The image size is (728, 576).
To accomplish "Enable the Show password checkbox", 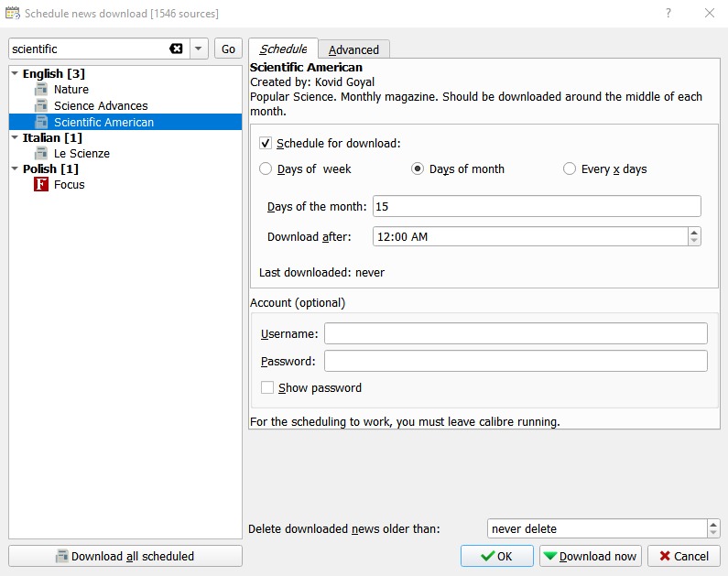I will click(267, 387).
